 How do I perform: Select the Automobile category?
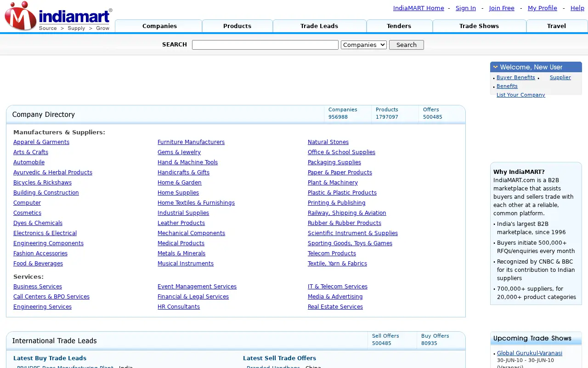click(x=29, y=162)
